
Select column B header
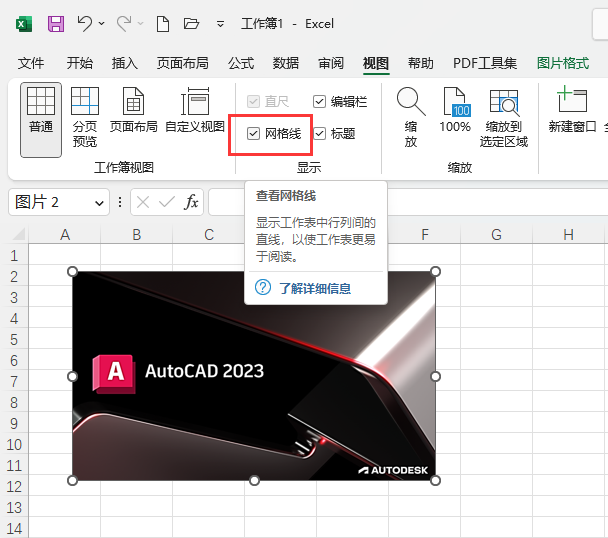(x=136, y=235)
